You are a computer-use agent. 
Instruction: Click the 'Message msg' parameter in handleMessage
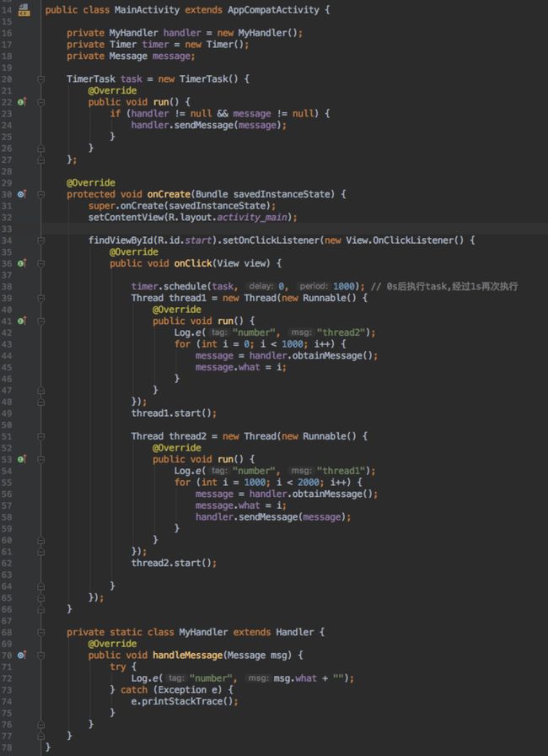coord(257,656)
